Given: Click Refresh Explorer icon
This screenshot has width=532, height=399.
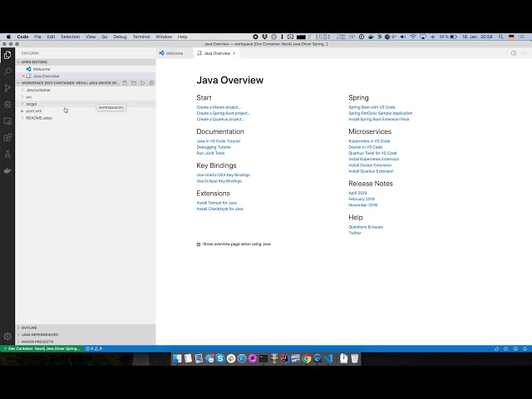Looking at the screenshot, I should 142,83.
